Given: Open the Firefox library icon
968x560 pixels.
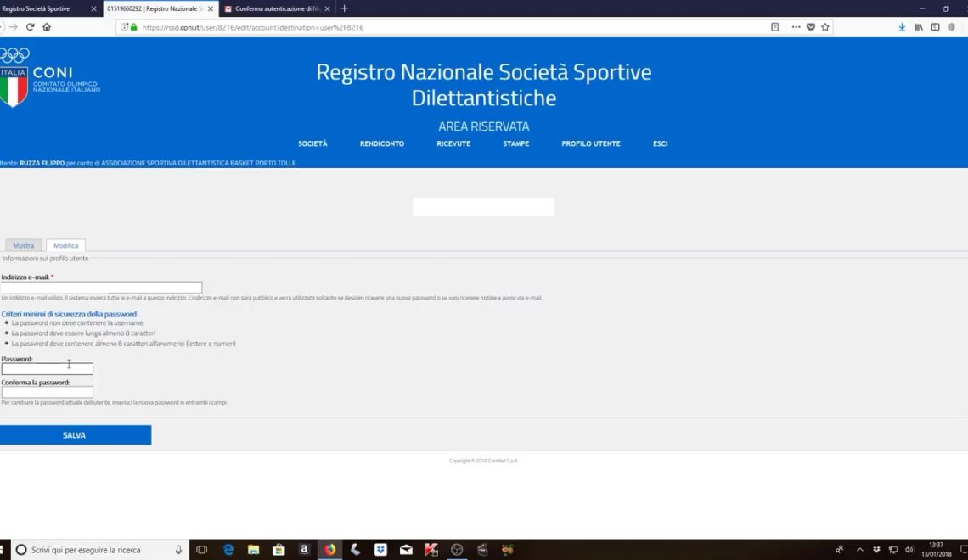Looking at the screenshot, I should 919,27.
